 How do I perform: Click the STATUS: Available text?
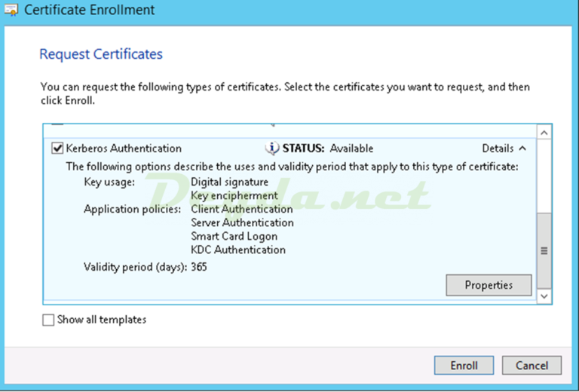click(327, 149)
